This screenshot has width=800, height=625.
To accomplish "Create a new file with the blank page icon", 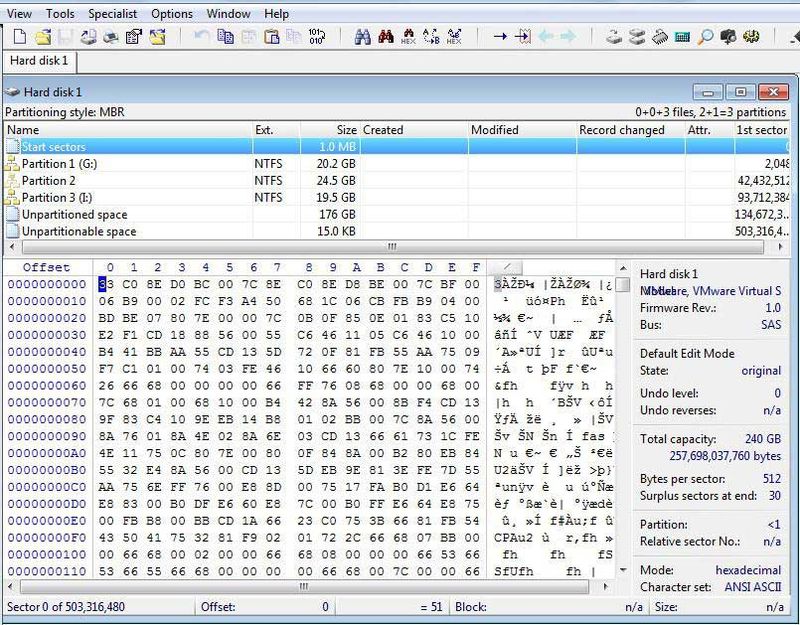I will click(19, 36).
